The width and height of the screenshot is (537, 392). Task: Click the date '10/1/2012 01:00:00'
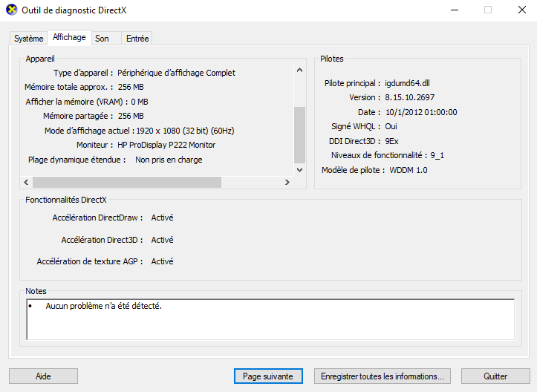[x=421, y=112]
